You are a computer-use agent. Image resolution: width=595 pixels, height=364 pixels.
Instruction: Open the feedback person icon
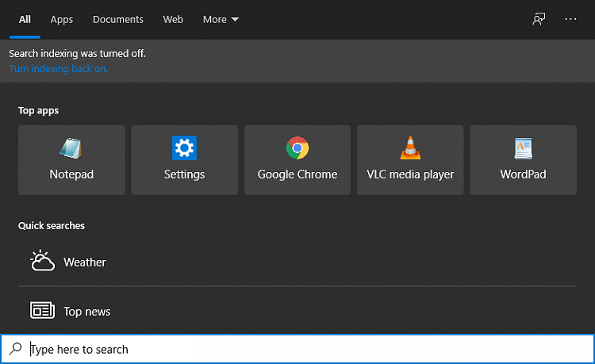coord(539,19)
